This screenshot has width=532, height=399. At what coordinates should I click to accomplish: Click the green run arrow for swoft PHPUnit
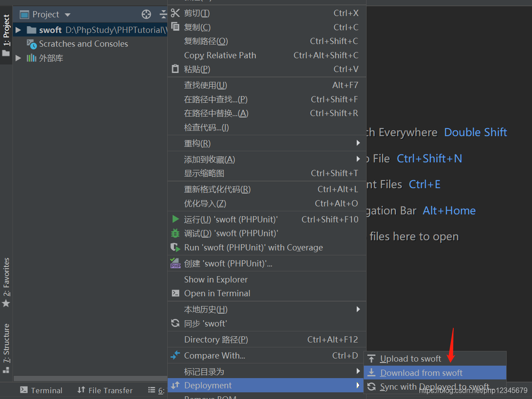(175, 219)
